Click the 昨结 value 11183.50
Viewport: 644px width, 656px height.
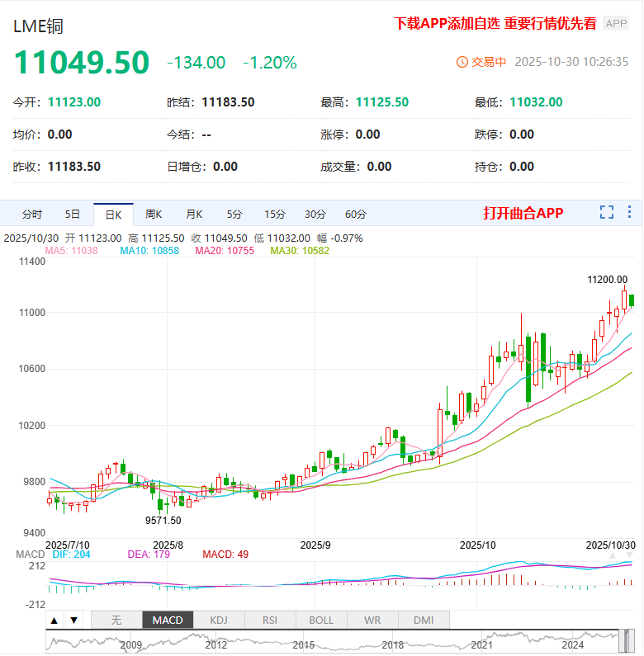tap(228, 102)
